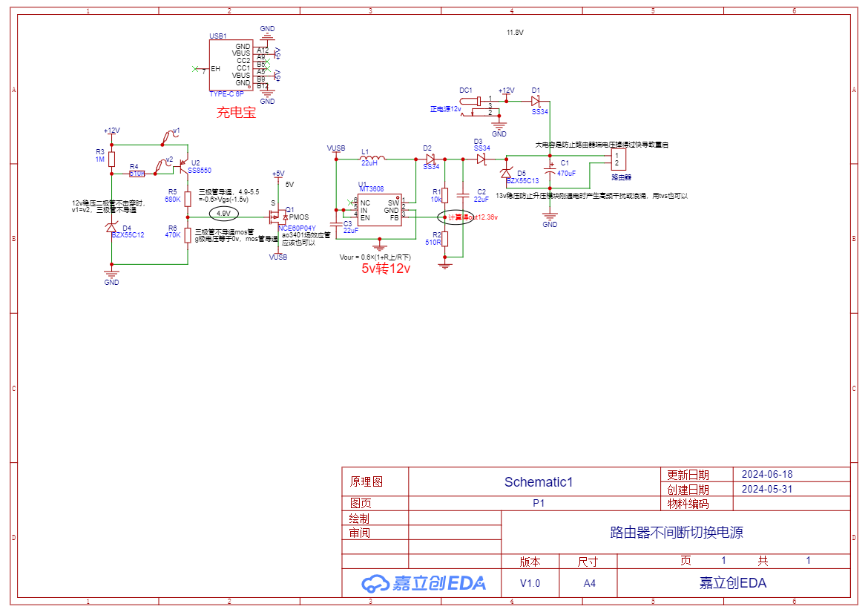Image resolution: width=868 pixels, height=612 pixels.
Task: Select the C2 22uF capacitor symbol
Action: [463, 195]
